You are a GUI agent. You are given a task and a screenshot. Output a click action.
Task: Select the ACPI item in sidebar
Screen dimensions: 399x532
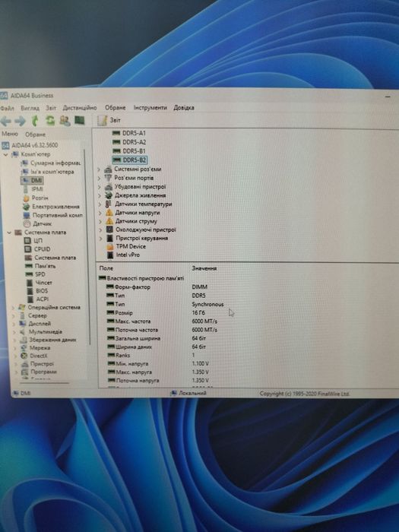(38, 299)
